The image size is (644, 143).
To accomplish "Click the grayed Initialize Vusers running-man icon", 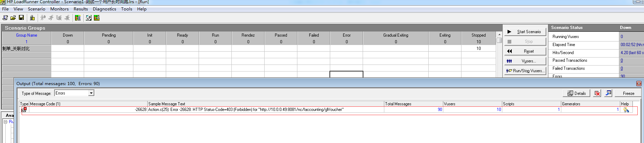I will [x=43, y=18].
